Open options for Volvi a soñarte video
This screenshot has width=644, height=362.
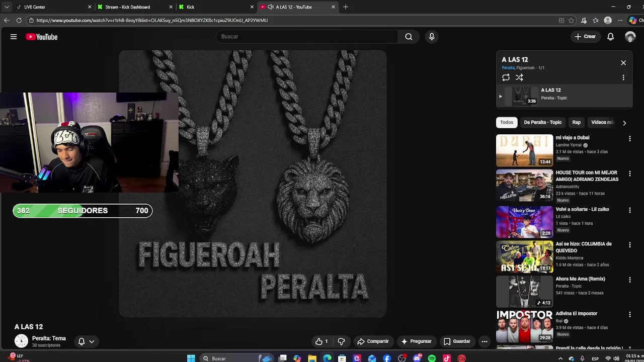pos(629,210)
